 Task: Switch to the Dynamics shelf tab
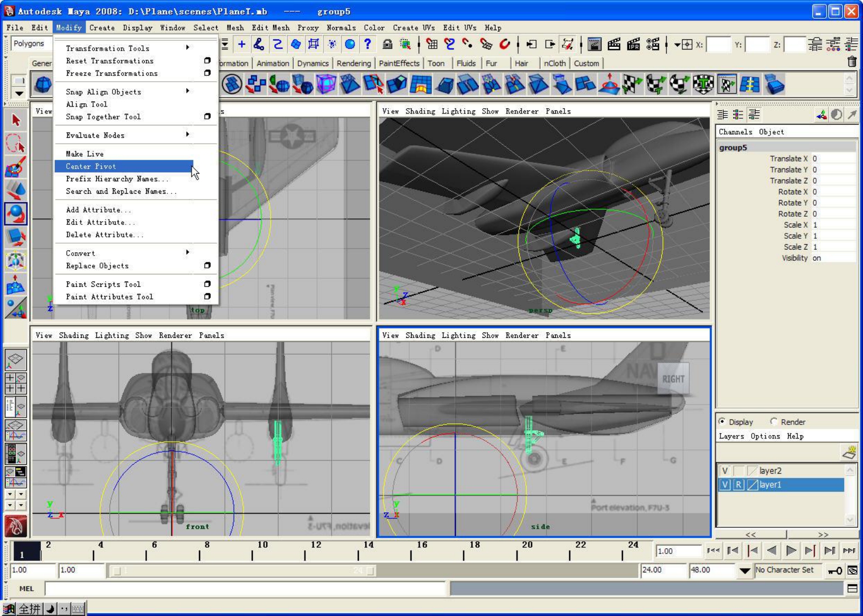313,63
